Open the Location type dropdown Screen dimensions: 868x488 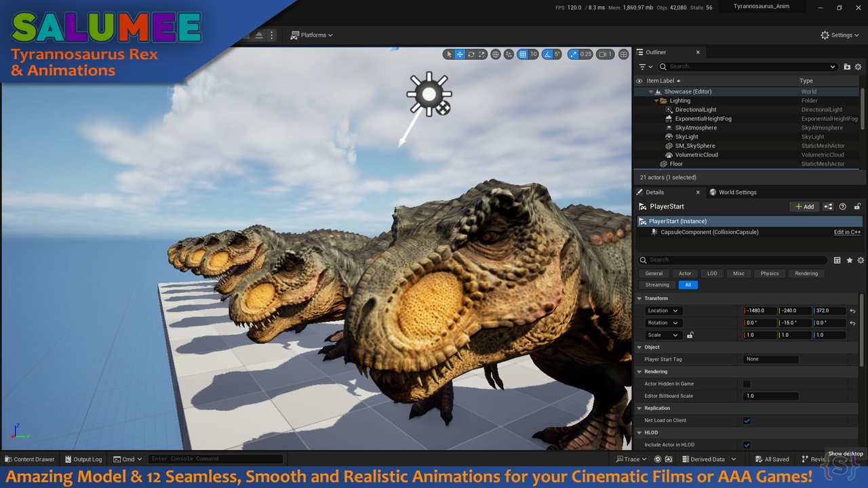pos(663,311)
